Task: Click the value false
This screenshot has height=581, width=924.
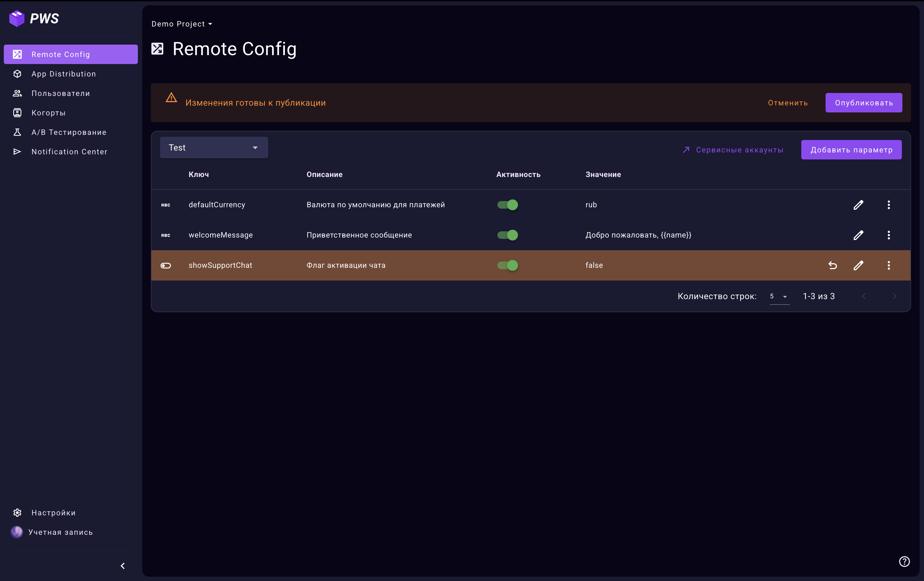Action: click(594, 265)
